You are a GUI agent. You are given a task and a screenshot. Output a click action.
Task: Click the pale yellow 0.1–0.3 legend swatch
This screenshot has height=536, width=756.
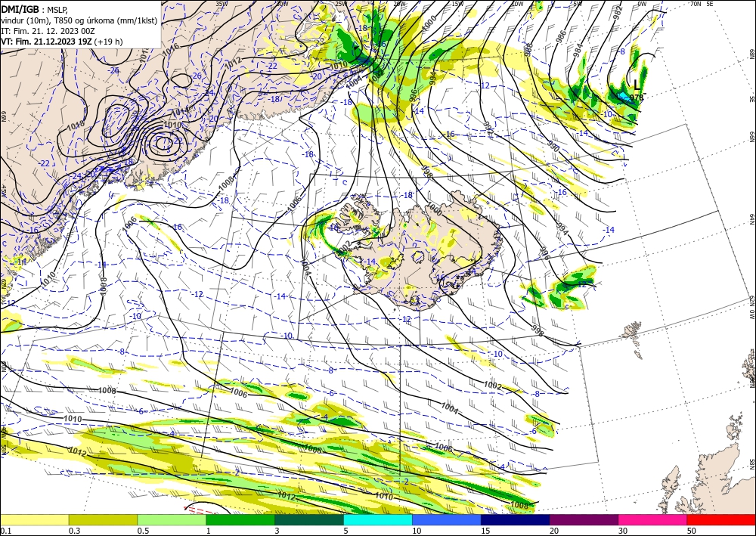pos(34,519)
